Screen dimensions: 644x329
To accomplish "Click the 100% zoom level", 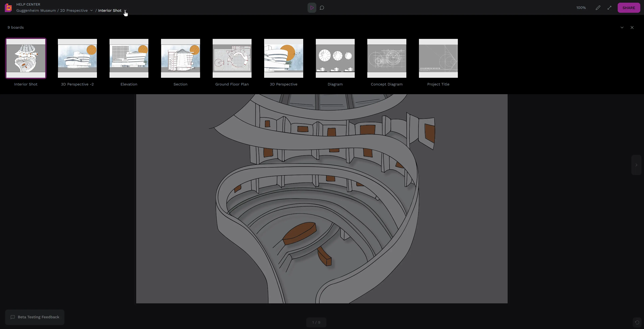I will point(581,8).
